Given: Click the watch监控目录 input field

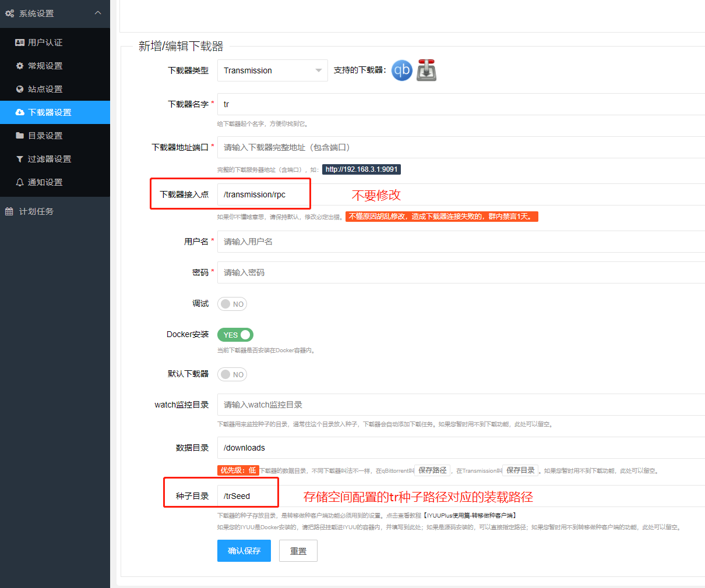Looking at the screenshot, I should pos(350,405).
